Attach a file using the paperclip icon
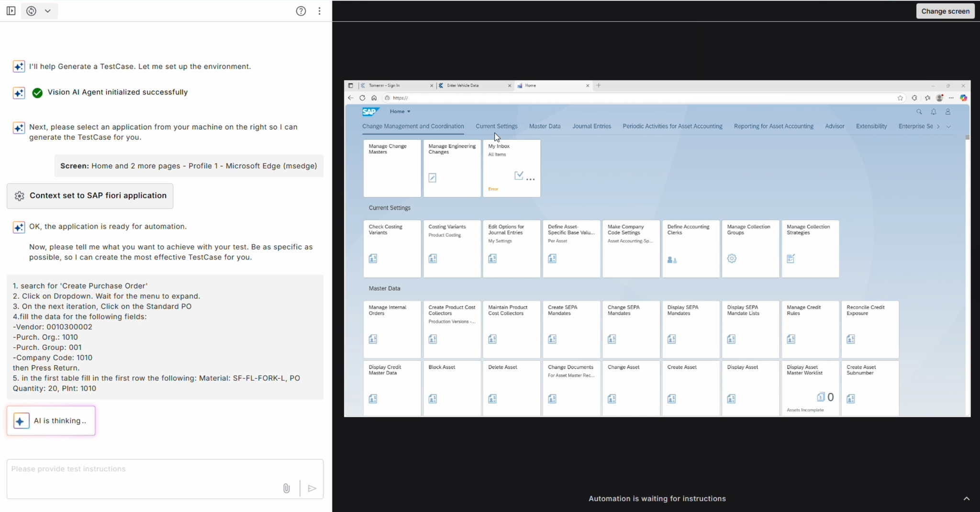 click(286, 489)
